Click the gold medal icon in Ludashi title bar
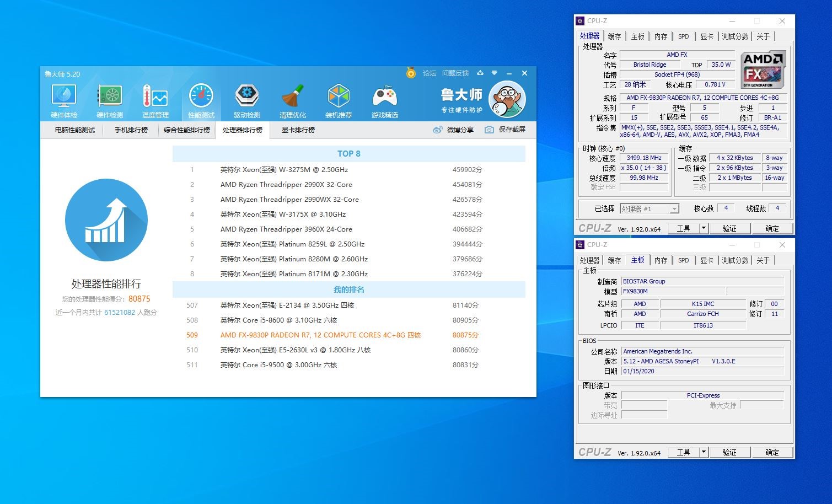The height and width of the screenshot is (504, 832). [x=411, y=73]
